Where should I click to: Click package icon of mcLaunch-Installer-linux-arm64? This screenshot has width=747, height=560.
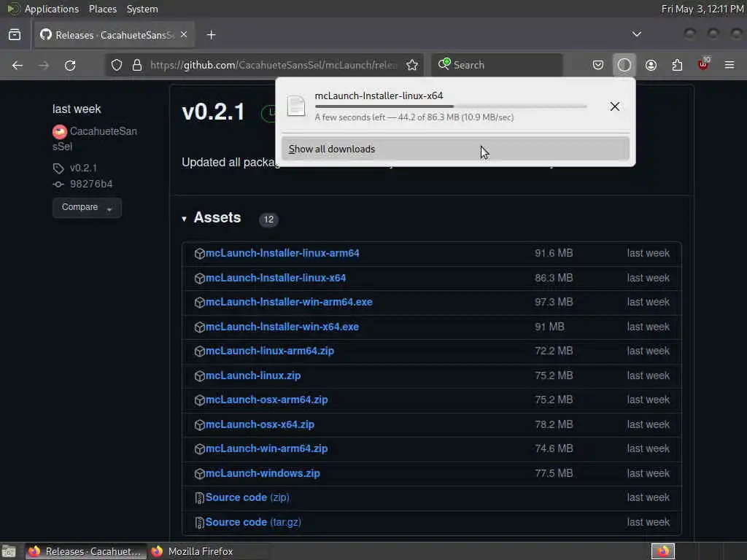pos(200,253)
